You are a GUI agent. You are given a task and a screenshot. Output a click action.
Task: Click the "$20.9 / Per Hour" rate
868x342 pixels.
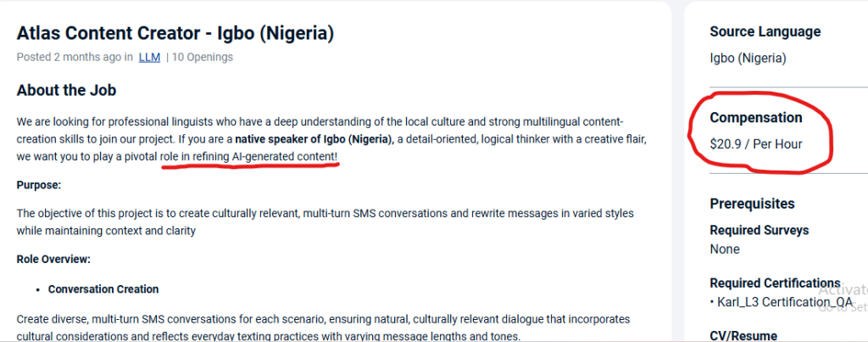pyautogui.click(x=755, y=143)
